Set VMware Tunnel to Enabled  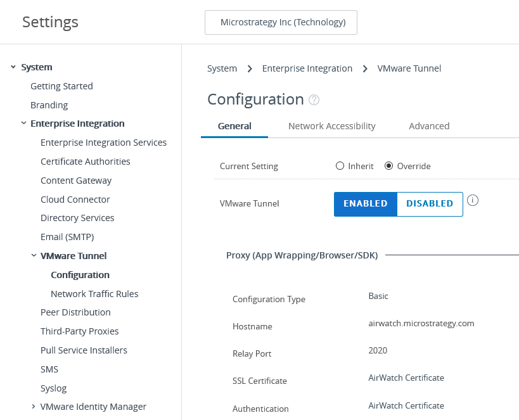pyautogui.click(x=366, y=204)
